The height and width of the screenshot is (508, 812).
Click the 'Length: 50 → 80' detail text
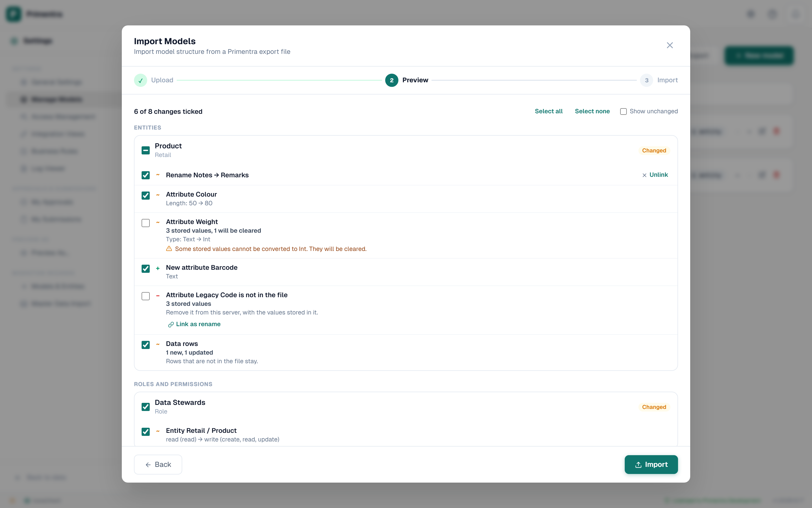point(189,203)
